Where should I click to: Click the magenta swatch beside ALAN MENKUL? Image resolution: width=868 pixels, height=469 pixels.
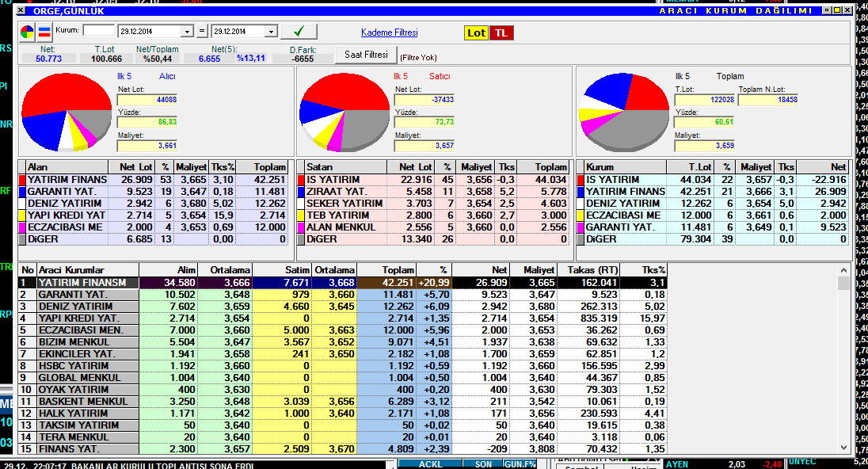(x=301, y=227)
